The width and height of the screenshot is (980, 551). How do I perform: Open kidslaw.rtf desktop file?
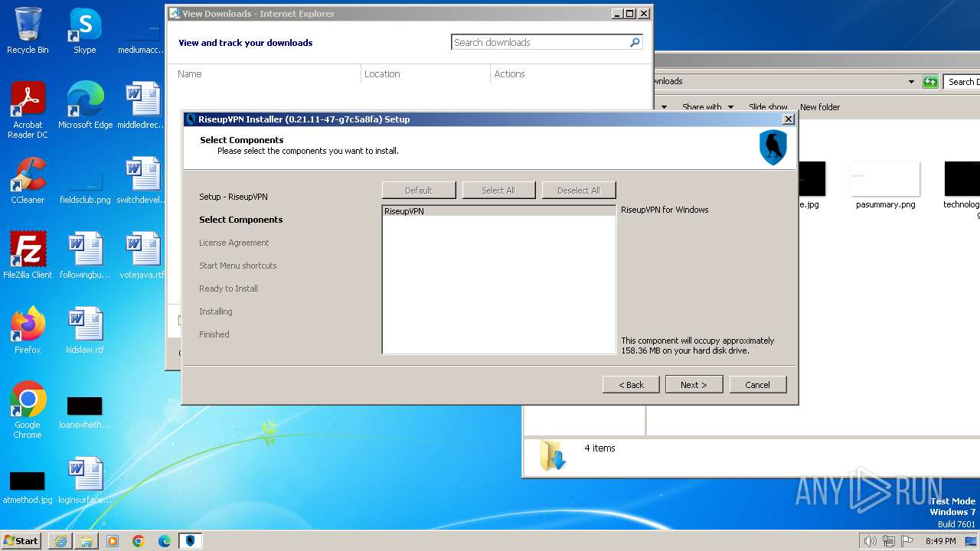[x=85, y=331]
